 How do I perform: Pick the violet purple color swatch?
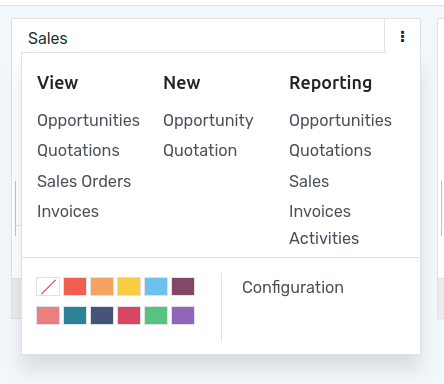tap(183, 315)
